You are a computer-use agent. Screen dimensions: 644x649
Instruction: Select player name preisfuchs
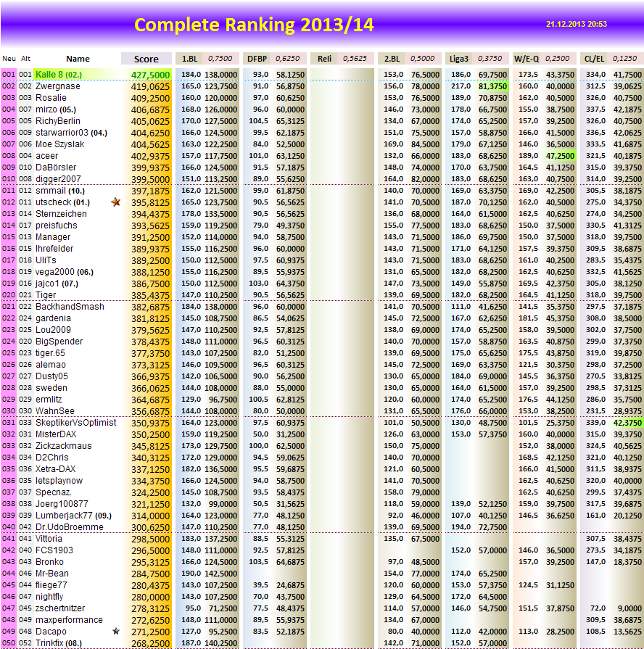[57, 226]
